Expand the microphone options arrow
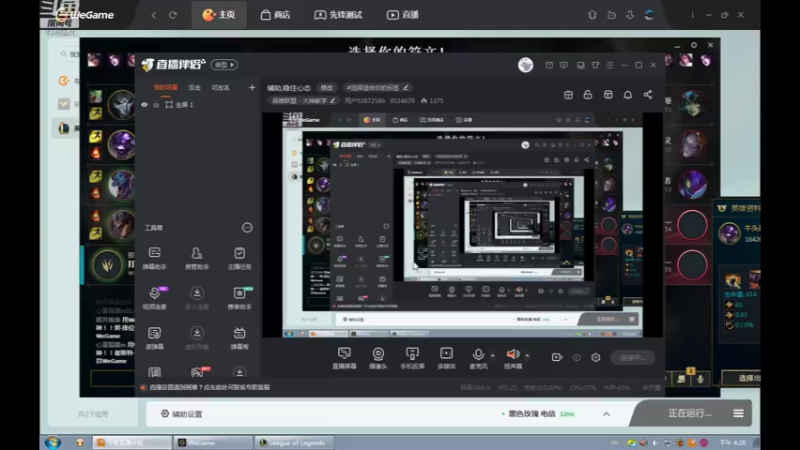 pos(492,355)
